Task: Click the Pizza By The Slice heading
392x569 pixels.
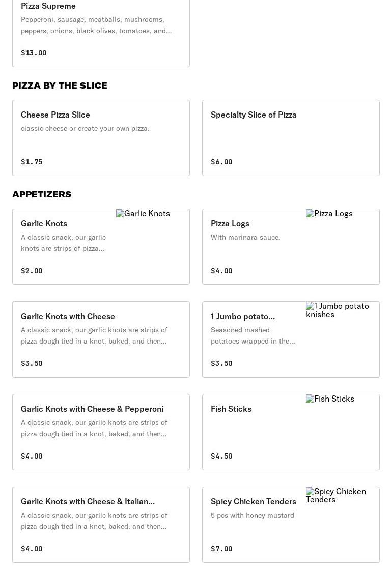Action: pyautogui.click(x=60, y=86)
